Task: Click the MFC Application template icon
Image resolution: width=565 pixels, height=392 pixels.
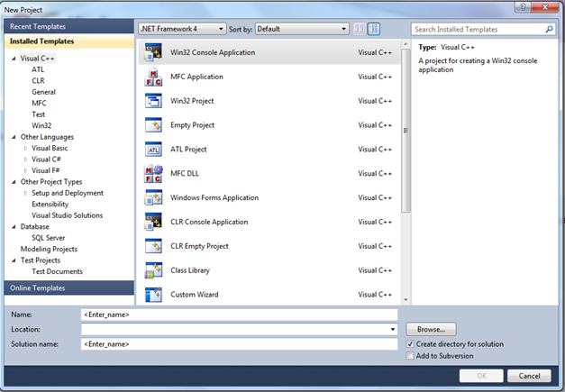Action: point(153,77)
